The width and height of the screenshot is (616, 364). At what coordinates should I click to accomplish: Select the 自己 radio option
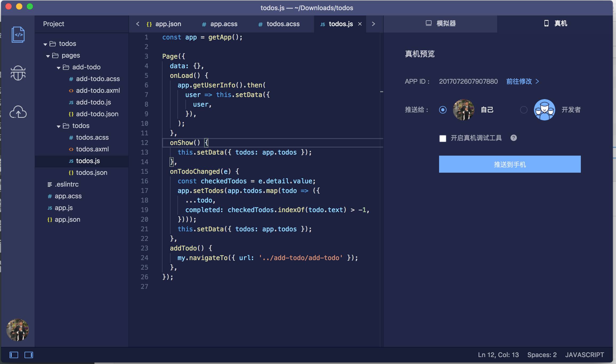point(443,110)
